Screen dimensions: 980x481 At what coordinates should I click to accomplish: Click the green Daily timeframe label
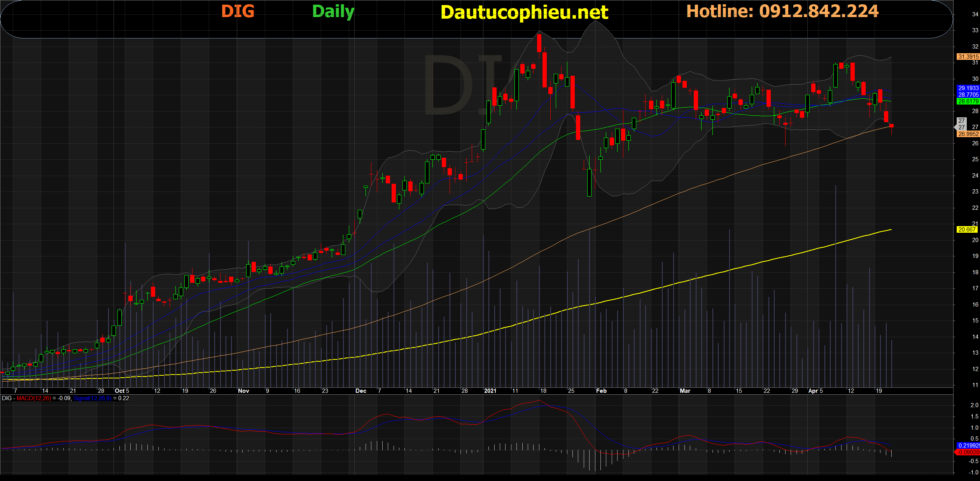click(333, 12)
